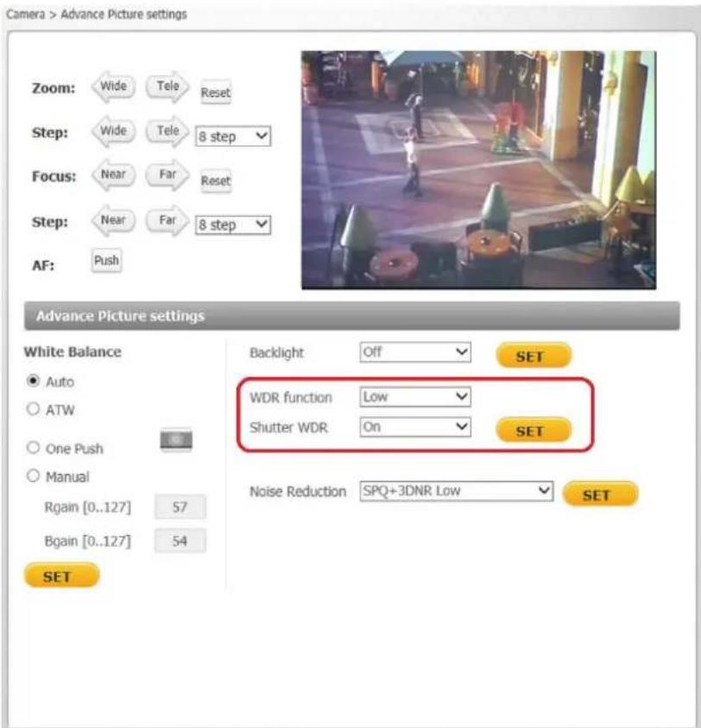Open the zoom 8 step dropdown
This screenshot has width=701, height=728.
click(x=233, y=136)
